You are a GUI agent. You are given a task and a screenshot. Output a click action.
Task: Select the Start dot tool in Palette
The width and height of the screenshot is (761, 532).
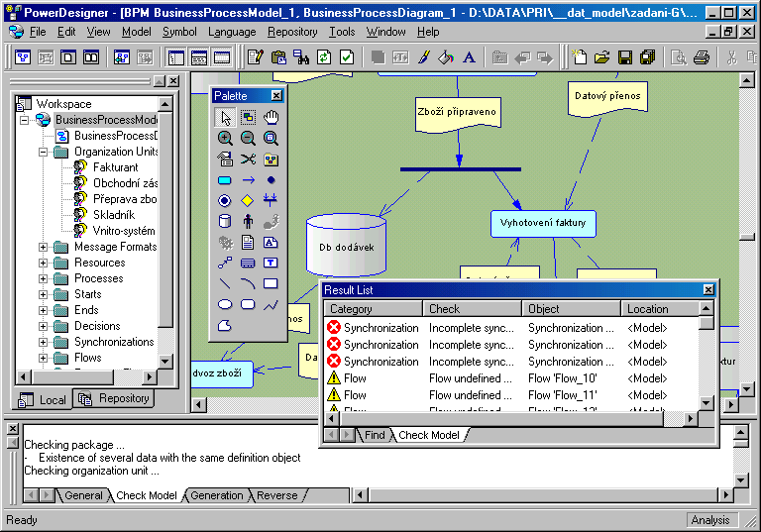click(271, 180)
